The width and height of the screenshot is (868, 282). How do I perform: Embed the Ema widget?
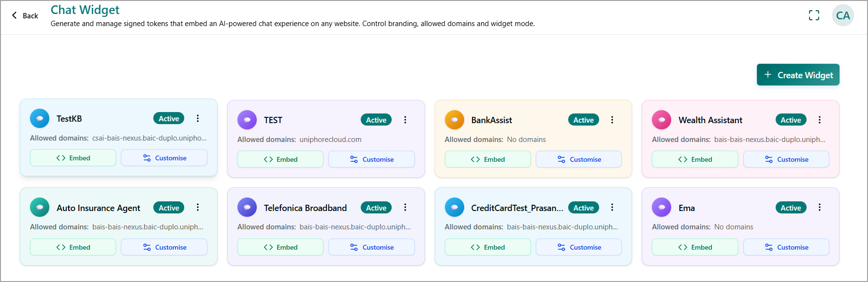(x=695, y=247)
